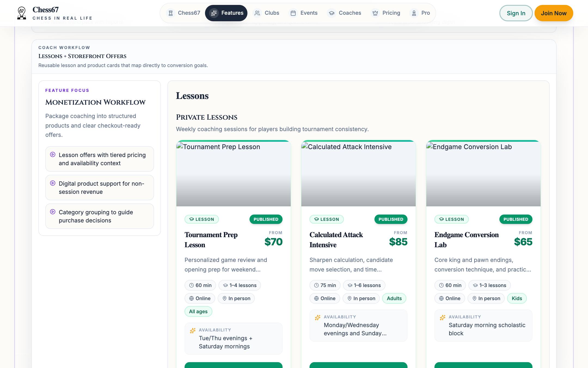Click play icon beside Category grouping item
Image resolution: width=588 pixels, height=368 pixels.
click(x=53, y=212)
